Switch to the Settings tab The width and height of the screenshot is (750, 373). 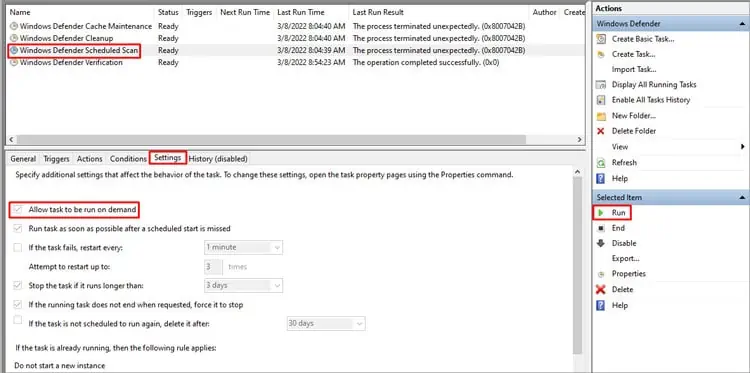coord(167,158)
